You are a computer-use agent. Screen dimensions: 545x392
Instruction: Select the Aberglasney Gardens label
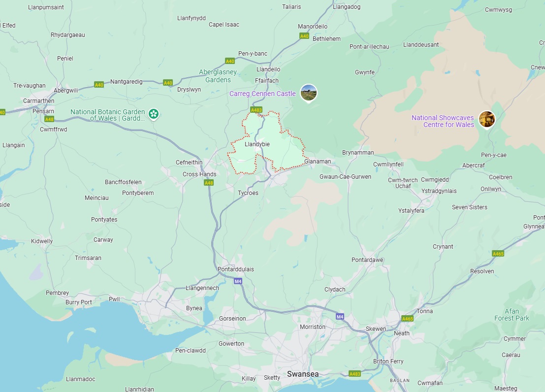[218, 76]
